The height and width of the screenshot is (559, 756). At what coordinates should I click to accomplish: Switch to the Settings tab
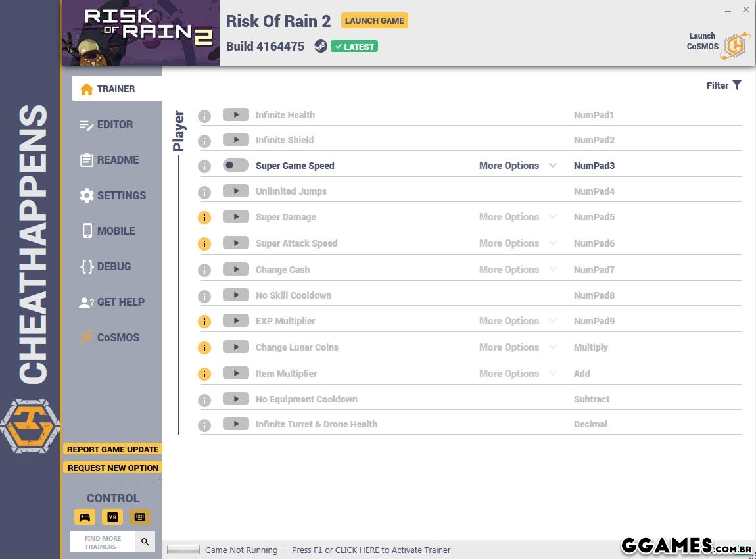121,195
